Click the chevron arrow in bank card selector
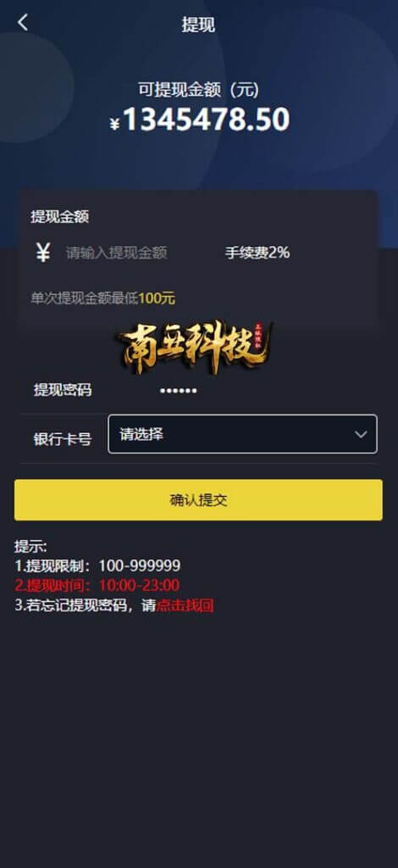398x868 pixels. click(361, 435)
